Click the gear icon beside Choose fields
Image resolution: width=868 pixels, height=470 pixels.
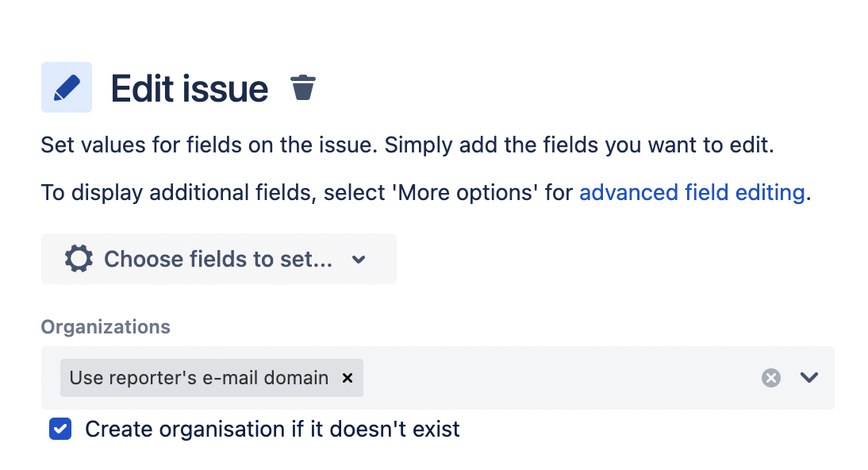tap(79, 259)
